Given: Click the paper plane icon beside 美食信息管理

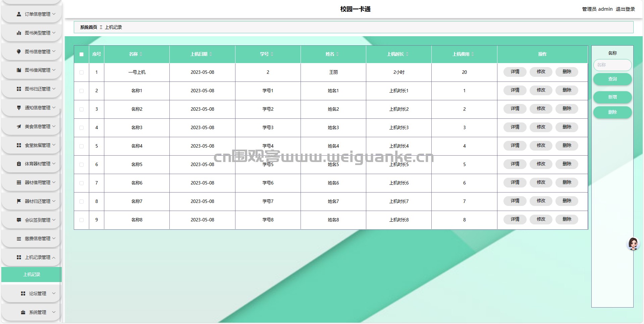Looking at the screenshot, I should 19,126.
